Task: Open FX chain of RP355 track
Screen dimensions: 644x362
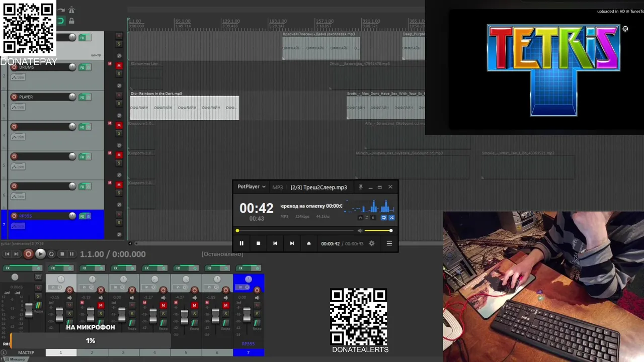Action: (83, 216)
